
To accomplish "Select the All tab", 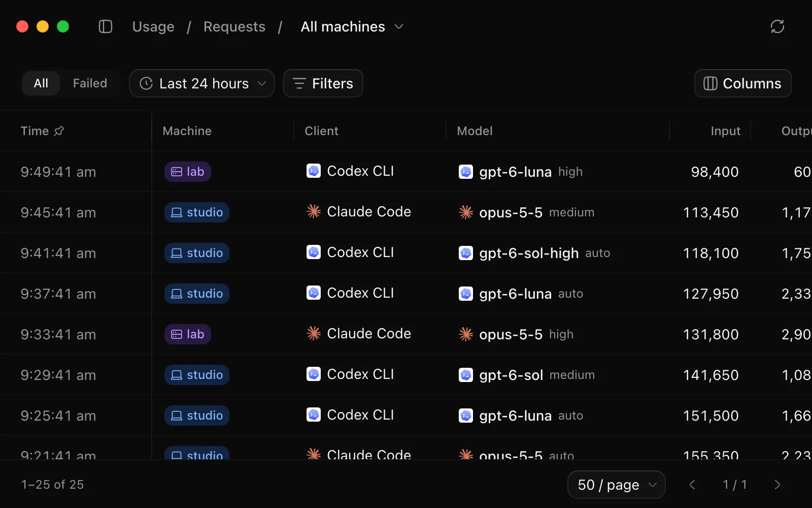I will tap(41, 83).
